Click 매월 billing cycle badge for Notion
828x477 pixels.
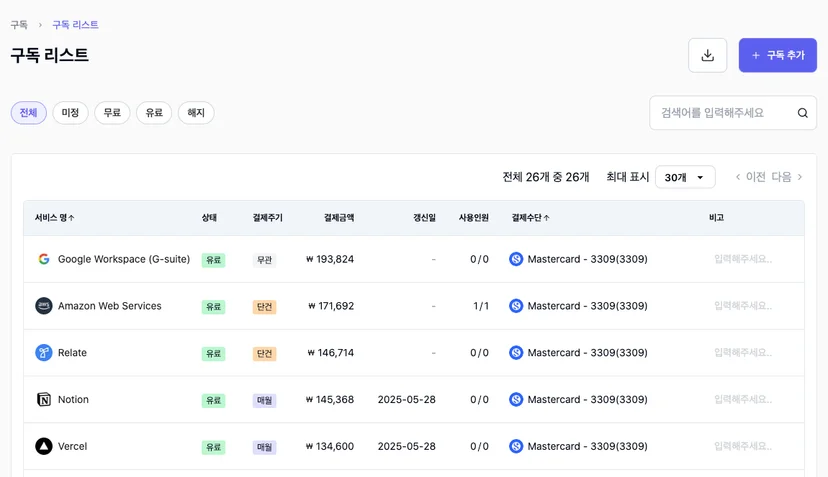pyautogui.click(x=265, y=400)
